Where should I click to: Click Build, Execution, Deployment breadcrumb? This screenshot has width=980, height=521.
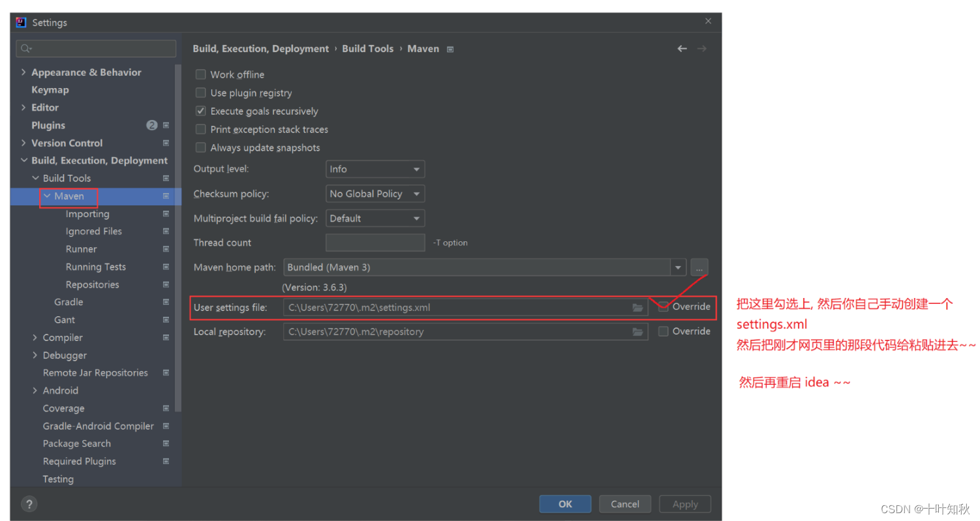(261, 49)
